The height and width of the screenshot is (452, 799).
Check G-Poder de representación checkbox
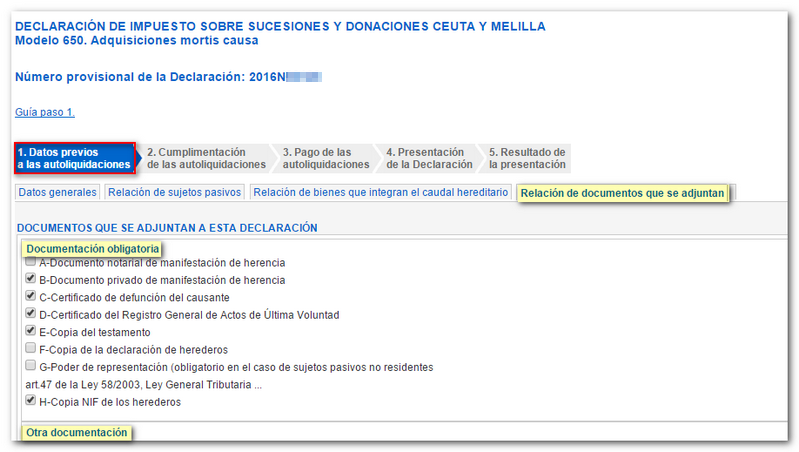click(x=31, y=365)
